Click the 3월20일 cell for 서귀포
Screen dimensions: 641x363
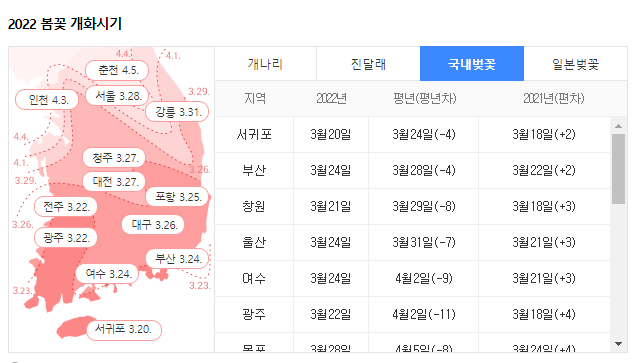[x=331, y=134]
